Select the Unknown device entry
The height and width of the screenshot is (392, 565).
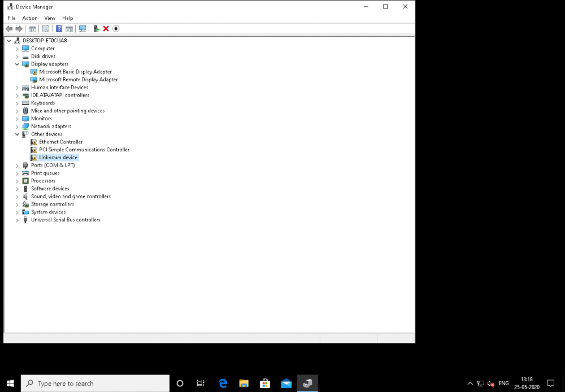pyautogui.click(x=58, y=158)
